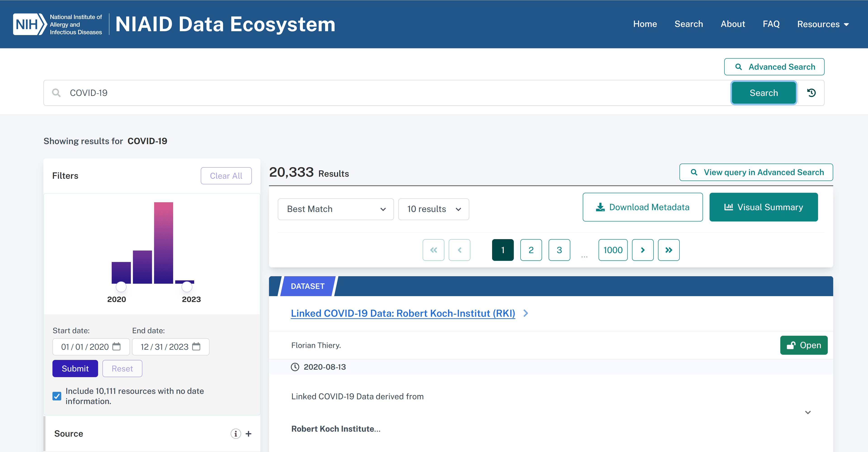Open Search page in top navigation
Screen dimensions: 868x452
point(688,24)
